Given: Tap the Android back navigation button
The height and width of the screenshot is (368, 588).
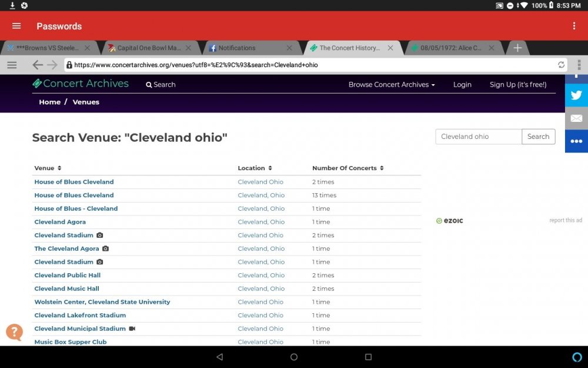Looking at the screenshot, I should click(x=220, y=357).
